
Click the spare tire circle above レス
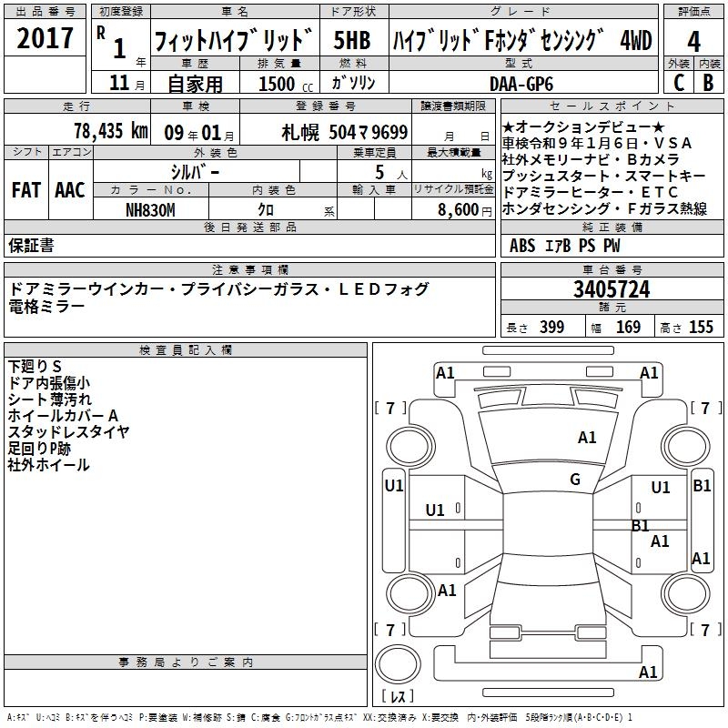[398, 663]
